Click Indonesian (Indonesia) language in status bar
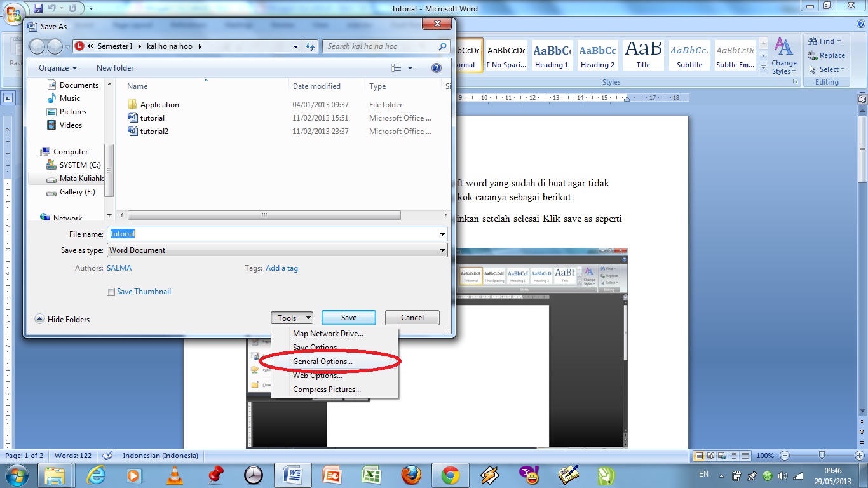The height and width of the screenshot is (488, 868). coord(160,456)
